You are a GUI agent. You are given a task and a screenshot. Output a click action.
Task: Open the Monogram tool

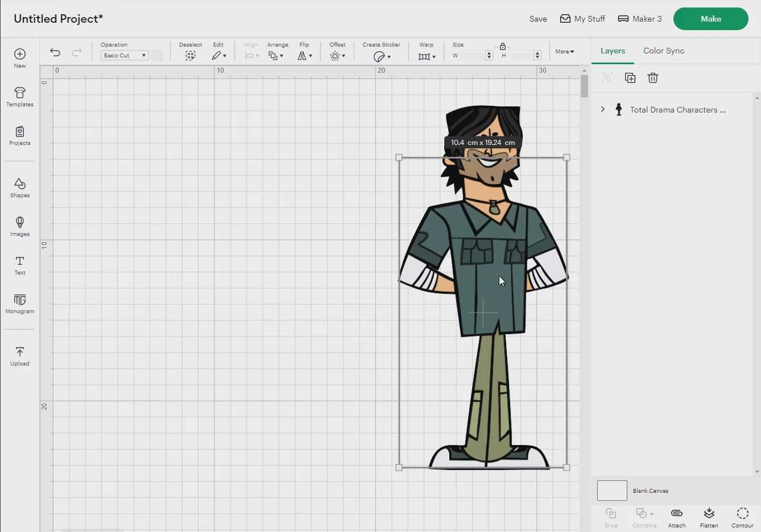[20, 304]
